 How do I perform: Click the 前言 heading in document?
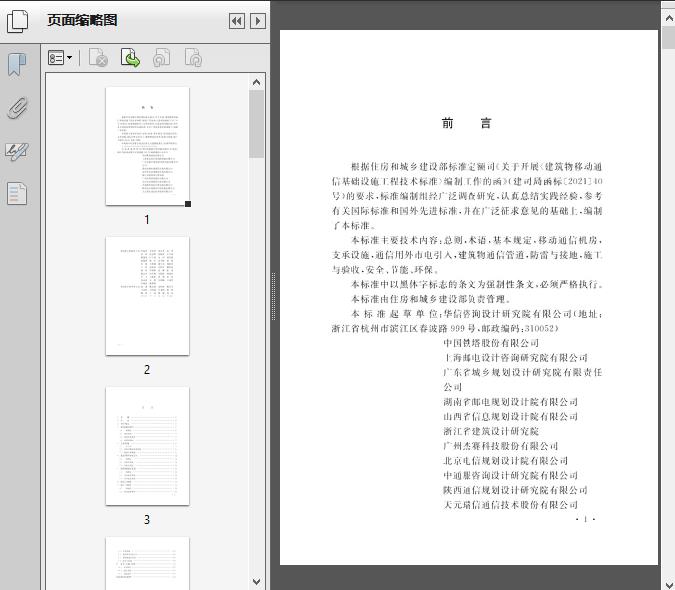tap(467, 123)
